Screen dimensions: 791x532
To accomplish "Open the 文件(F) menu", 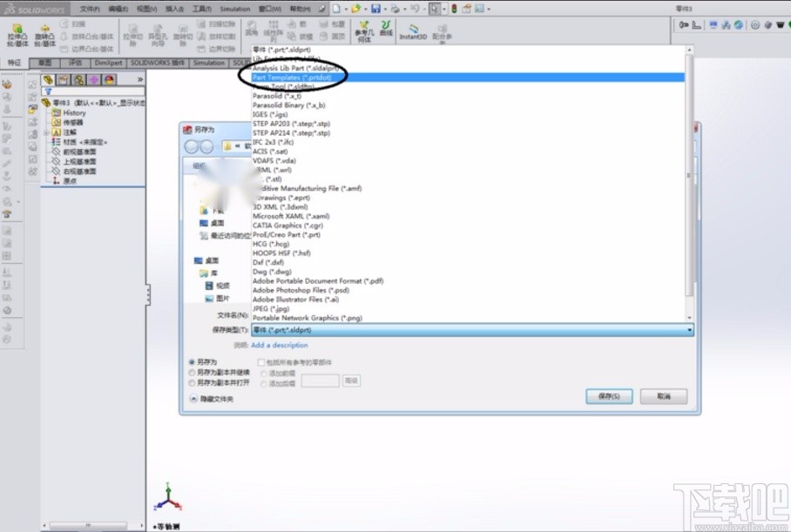I will 90,9.
